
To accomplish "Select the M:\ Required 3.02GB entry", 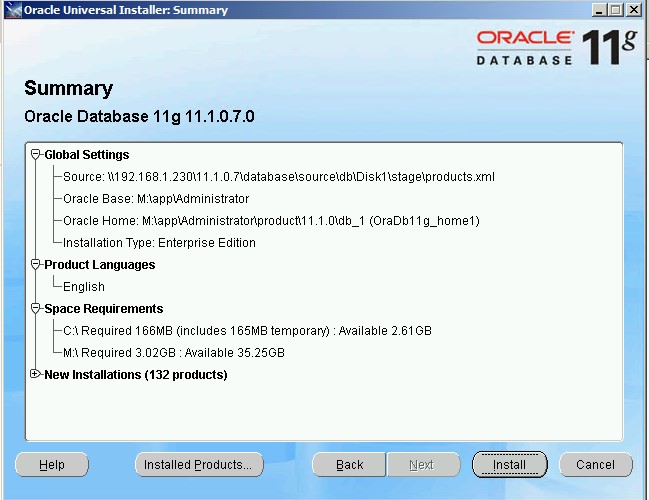I will pos(174,353).
